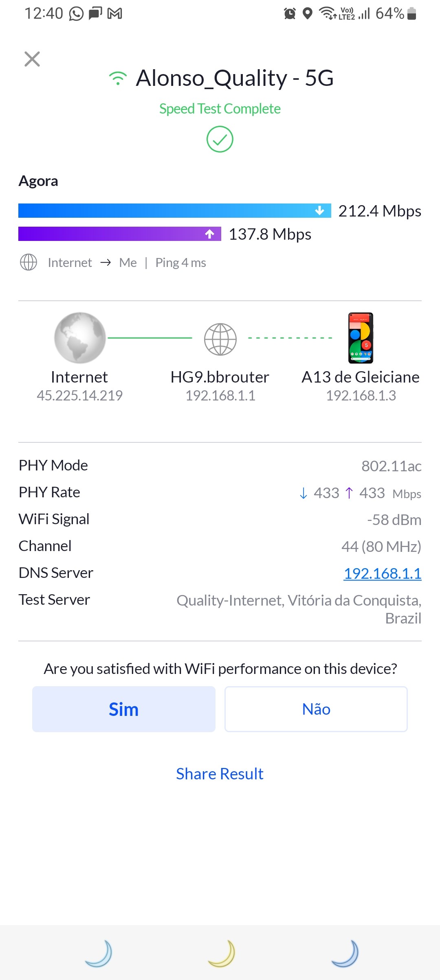This screenshot has width=440, height=980.
Task: Open the DNS server 192.168.1.1 link
Action: click(x=382, y=573)
